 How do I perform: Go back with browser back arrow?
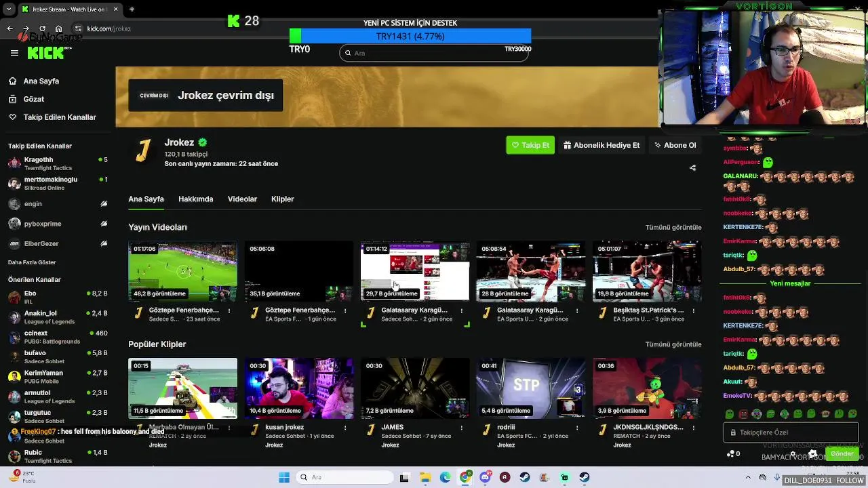(x=9, y=28)
